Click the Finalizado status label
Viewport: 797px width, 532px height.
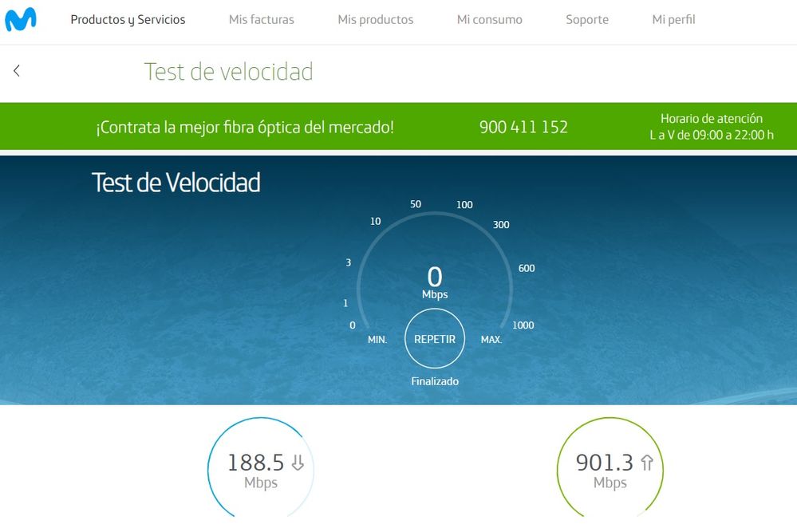pyautogui.click(x=434, y=381)
